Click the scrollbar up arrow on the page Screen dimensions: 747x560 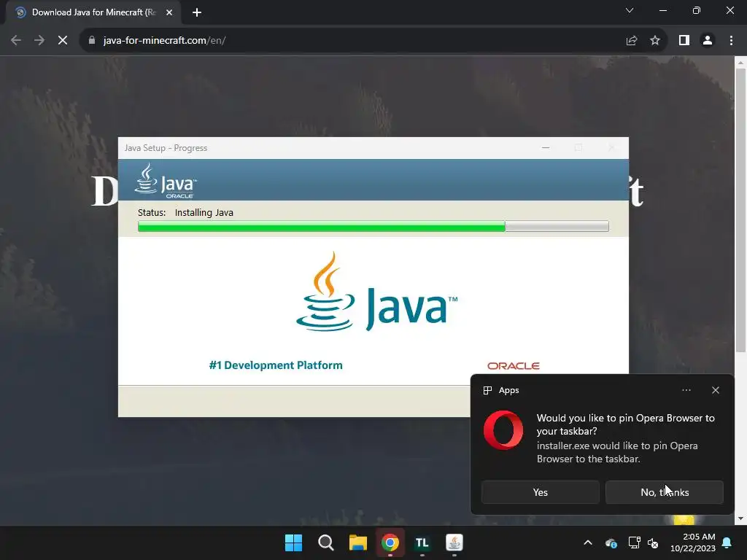740,63
